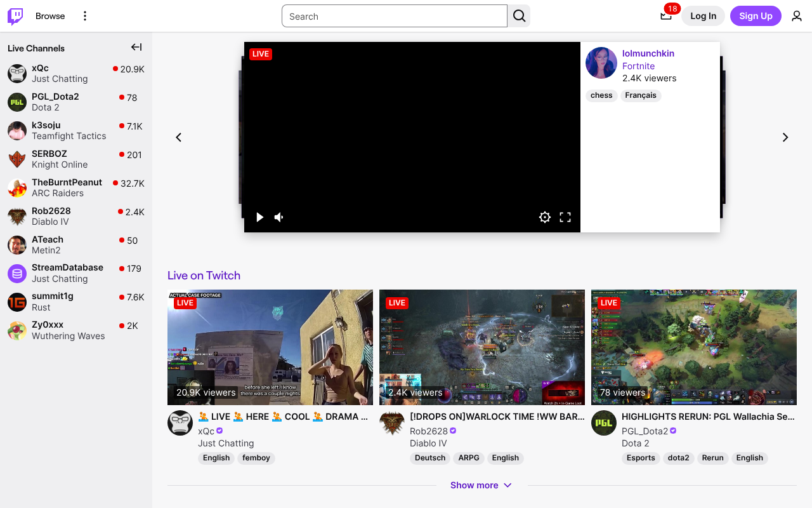Open Just Chatting category under xQc card
The width and height of the screenshot is (812, 508).
pos(226,443)
